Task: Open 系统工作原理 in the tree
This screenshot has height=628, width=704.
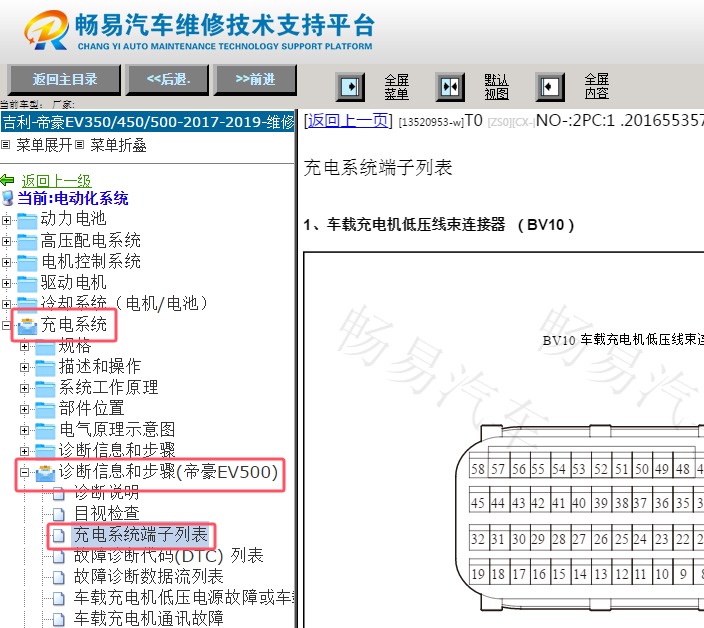Action: (108, 388)
